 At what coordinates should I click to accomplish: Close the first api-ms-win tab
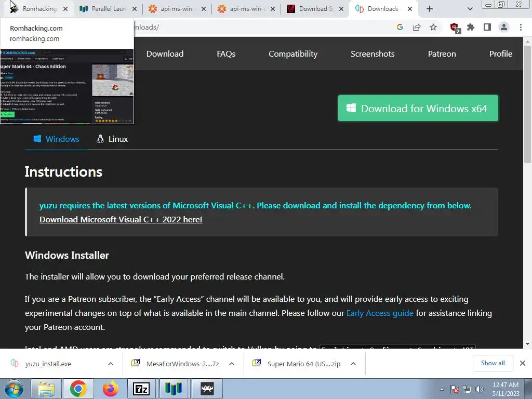point(204,9)
